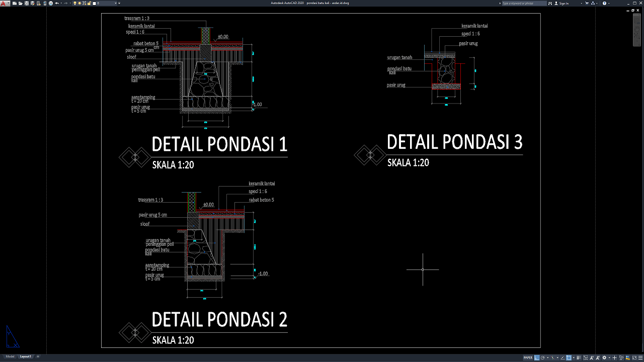Select the Layout1 tab

(25, 356)
